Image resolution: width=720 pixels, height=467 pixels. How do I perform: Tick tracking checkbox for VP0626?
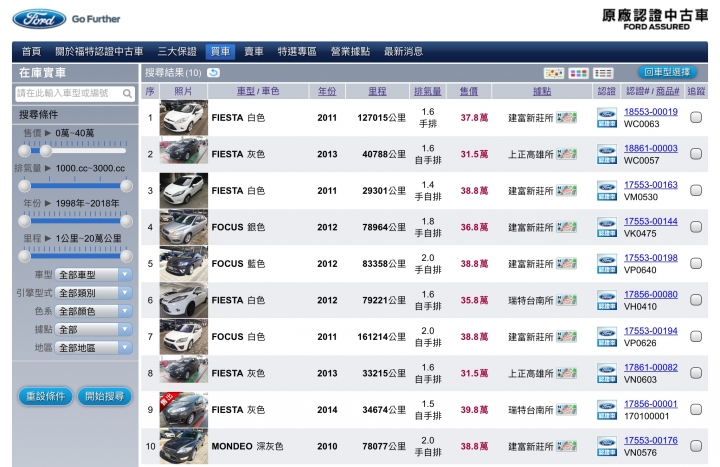tap(696, 337)
